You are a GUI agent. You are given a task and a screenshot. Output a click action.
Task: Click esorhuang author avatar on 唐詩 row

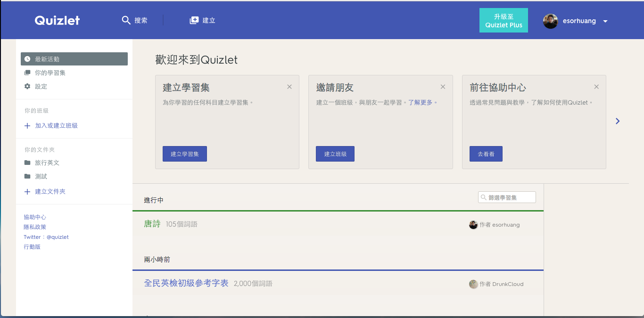coord(473,225)
